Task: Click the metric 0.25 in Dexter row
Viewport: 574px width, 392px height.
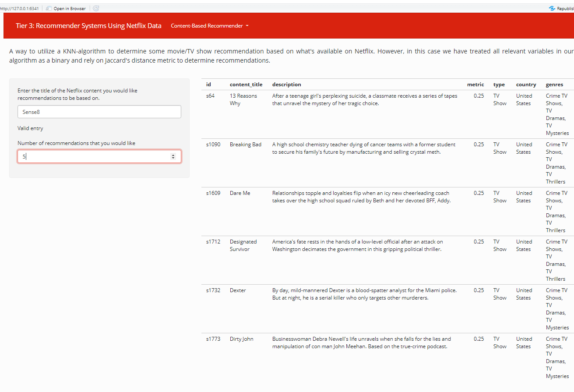Action: 479,290
